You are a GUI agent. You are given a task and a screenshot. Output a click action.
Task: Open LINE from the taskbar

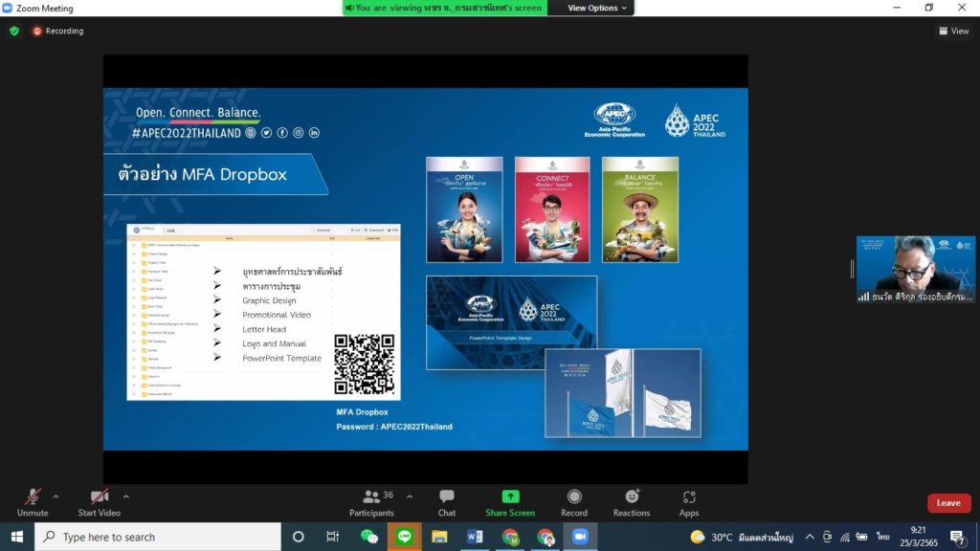pos(404,537)
